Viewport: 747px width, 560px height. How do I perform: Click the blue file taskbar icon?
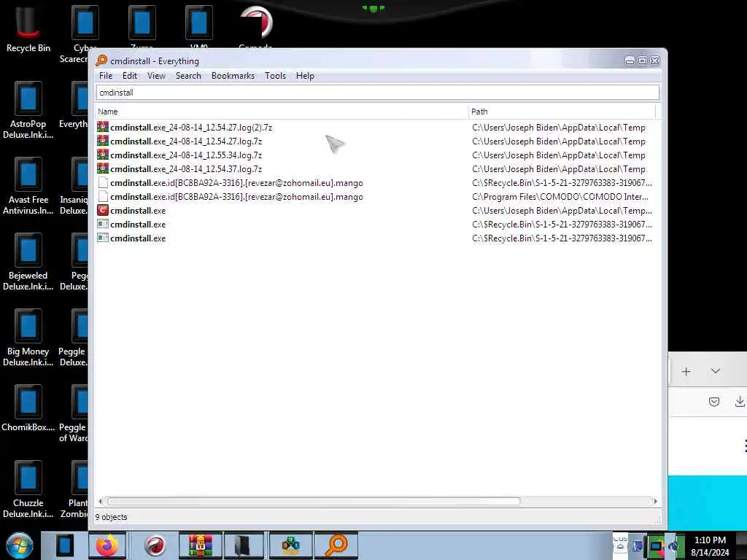click(65, 545)
